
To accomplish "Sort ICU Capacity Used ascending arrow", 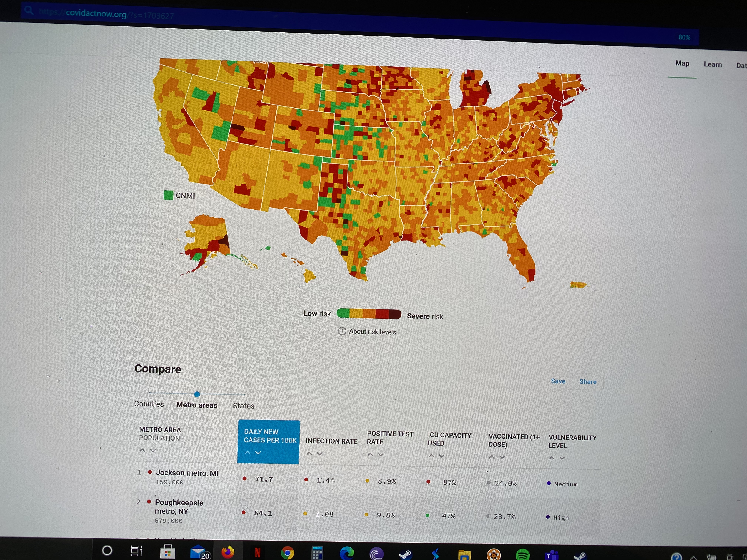I will tap(431, 456).
